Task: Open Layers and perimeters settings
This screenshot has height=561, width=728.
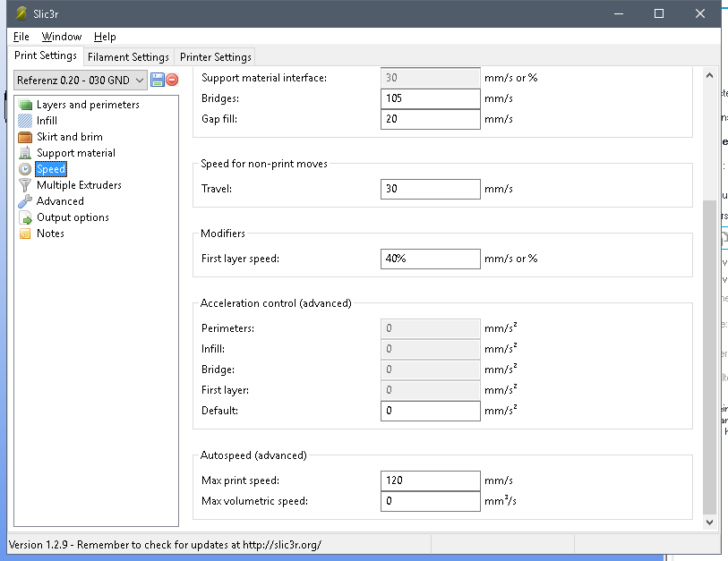Action: [x=87, y=105]
